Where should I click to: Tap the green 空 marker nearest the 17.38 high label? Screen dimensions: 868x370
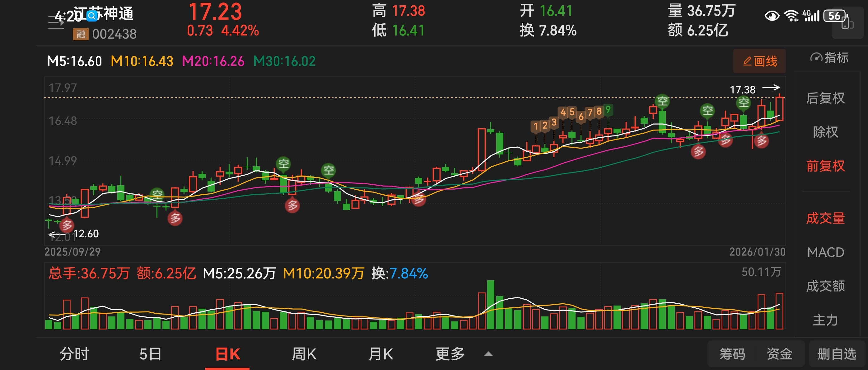[743, 102]
